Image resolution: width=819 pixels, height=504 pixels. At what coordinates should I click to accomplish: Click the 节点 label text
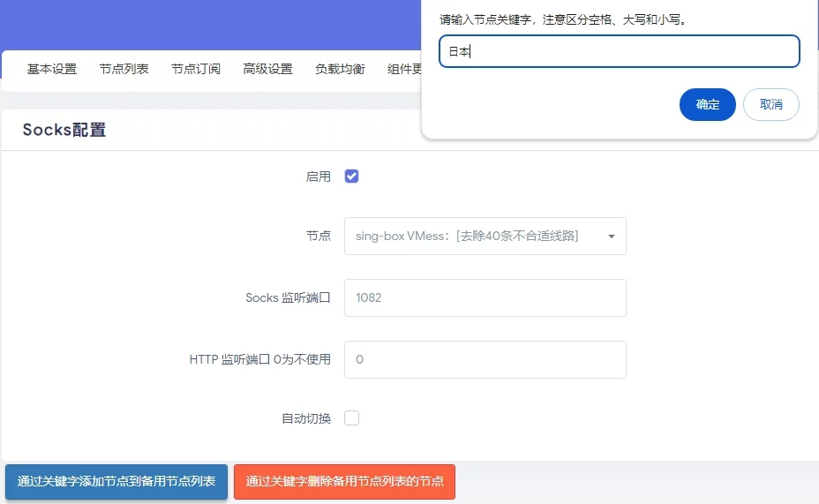tap(318, 236)
